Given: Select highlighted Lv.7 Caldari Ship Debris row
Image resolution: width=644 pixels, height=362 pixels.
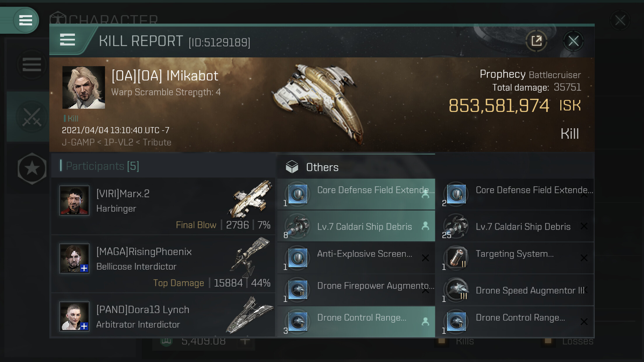Looking at the screenshot, I should 356,226.
